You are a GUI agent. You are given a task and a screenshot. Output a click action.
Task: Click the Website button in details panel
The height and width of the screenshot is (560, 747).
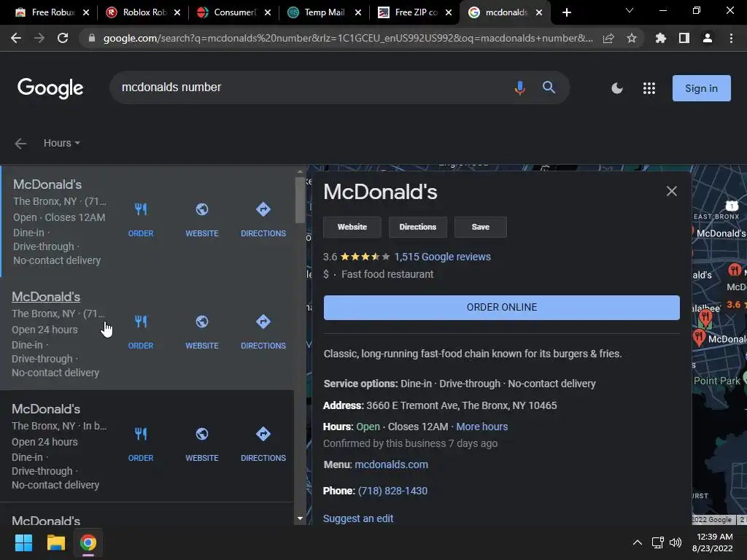(352, 227)
